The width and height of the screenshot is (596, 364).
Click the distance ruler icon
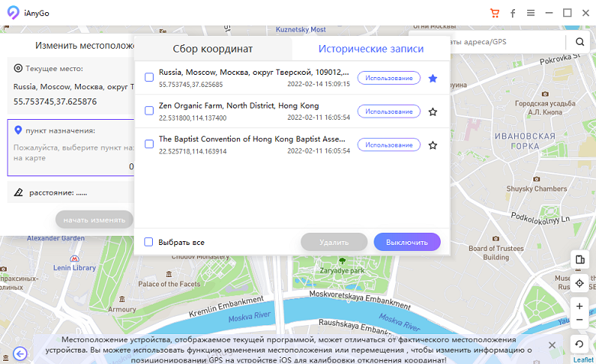[18, 192]
